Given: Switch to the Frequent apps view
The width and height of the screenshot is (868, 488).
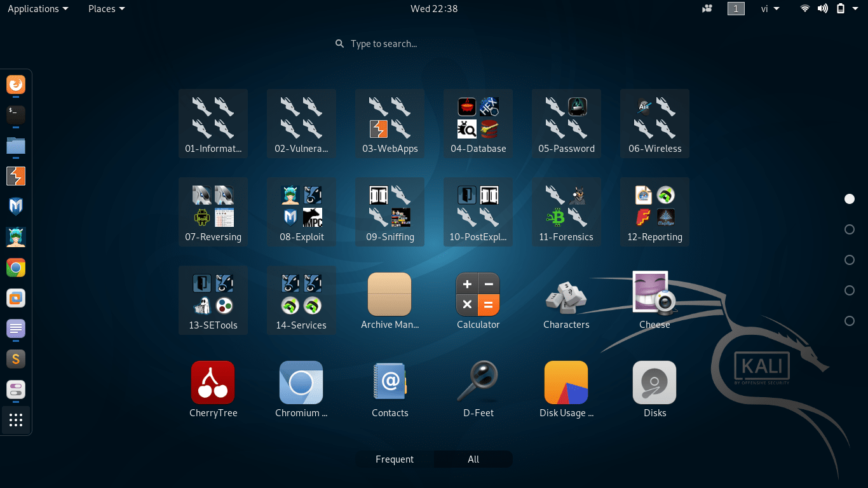Looking at the screenshot, I should click(395, 459).
